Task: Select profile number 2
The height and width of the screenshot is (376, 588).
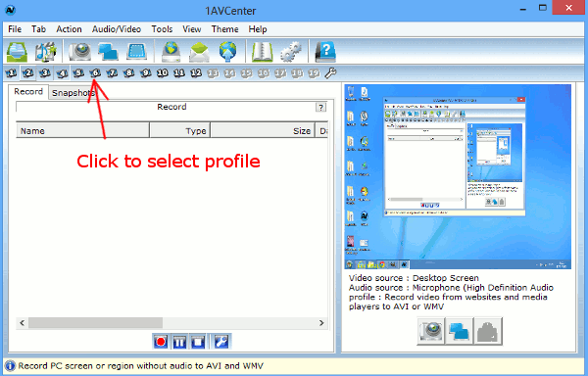Action: [x=28, y=72]
